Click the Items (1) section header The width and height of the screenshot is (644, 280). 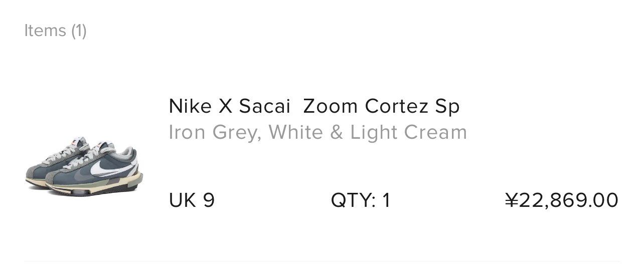click(x=55, y=31)
